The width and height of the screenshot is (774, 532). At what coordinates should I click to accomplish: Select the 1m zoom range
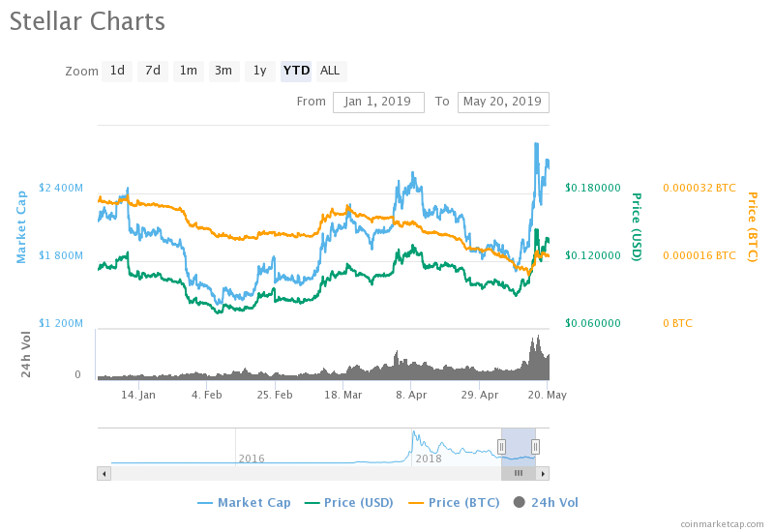click(x=188, y=71)
